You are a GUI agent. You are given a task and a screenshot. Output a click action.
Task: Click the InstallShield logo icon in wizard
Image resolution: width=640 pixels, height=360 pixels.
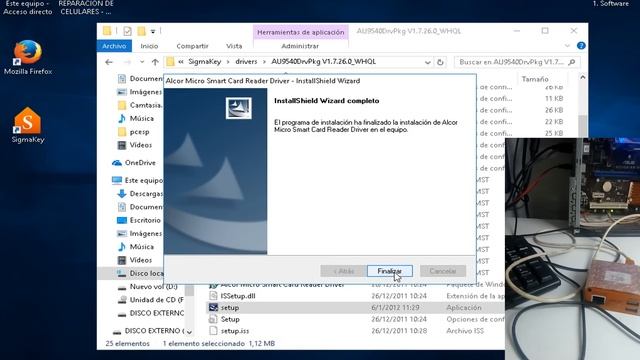click(x=239, y=108)
